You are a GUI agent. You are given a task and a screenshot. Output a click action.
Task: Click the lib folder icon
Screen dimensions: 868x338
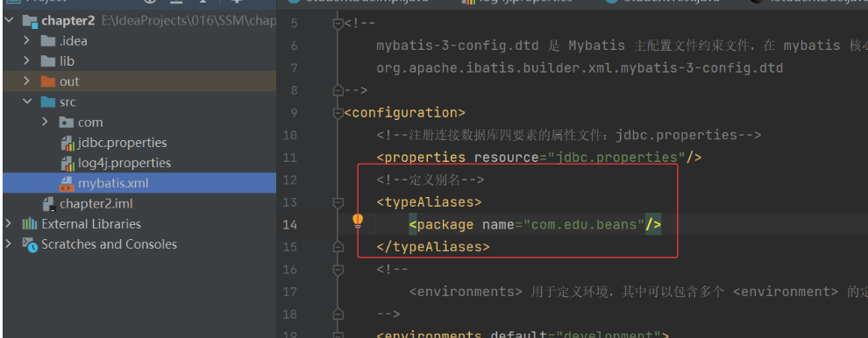[x=48, y=60]
